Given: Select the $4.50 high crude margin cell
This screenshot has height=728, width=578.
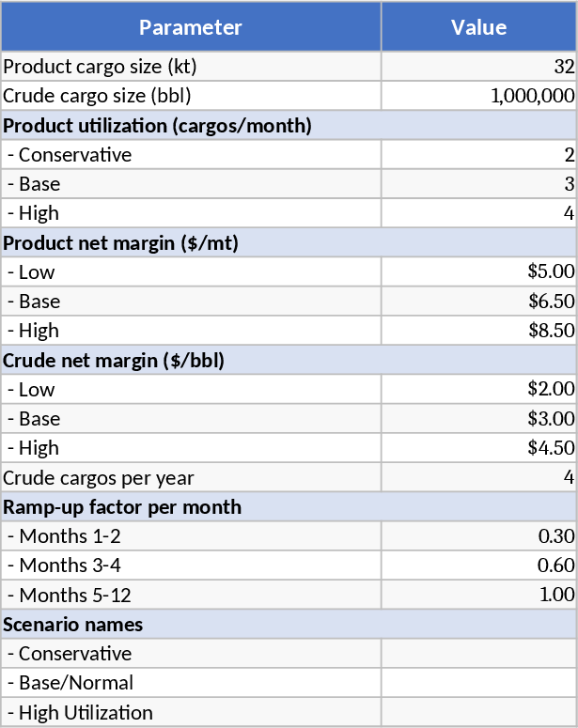Looking at the screenshot, I should pos(478,448).
